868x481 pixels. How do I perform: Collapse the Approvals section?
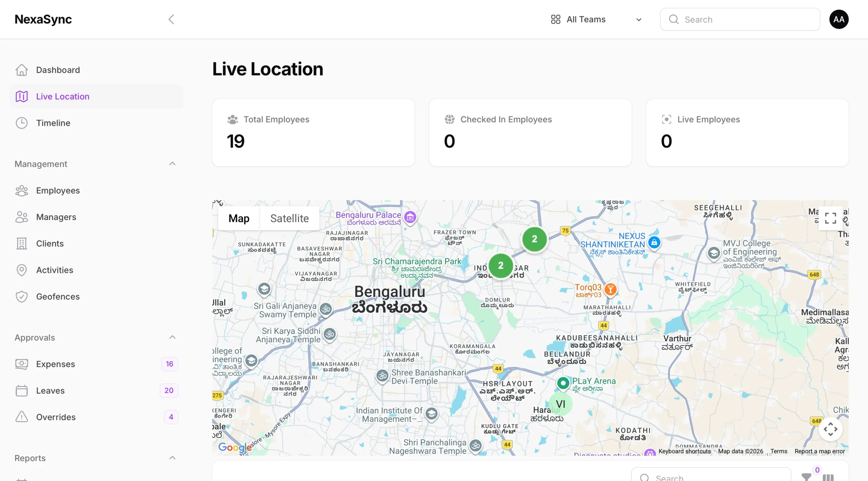172,337
